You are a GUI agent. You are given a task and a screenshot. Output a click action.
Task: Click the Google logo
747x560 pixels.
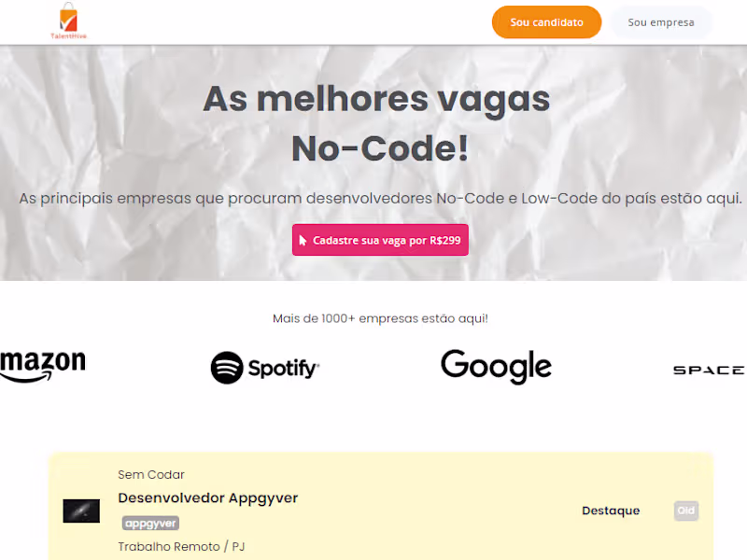click(x=496, y=366)
